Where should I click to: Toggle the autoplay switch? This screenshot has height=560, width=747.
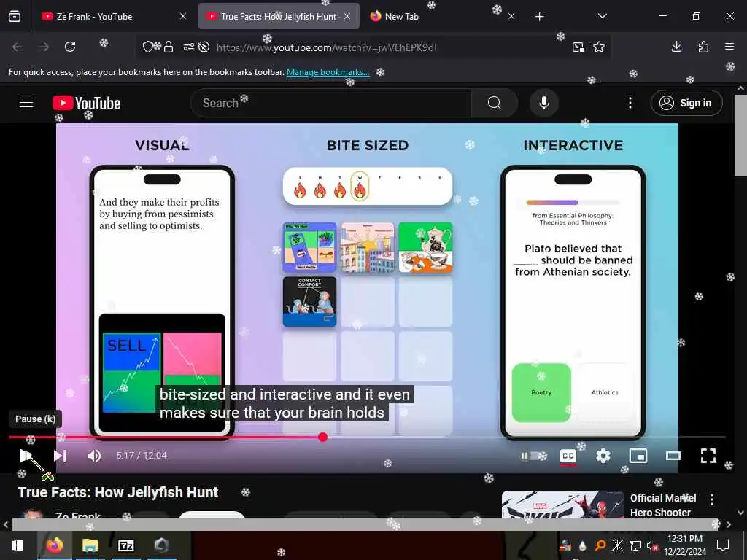coord(533,456)
